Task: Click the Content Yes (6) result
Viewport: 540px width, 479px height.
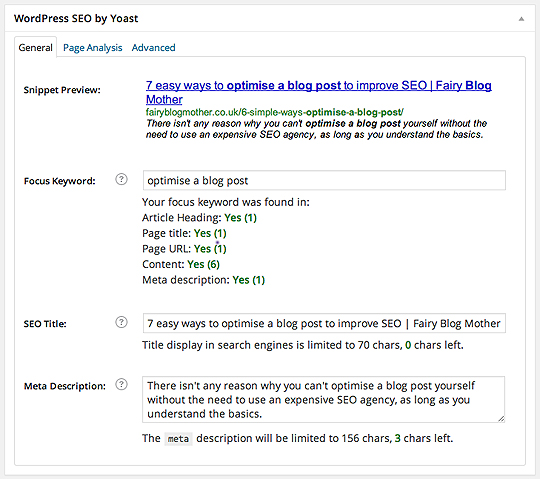Action: pyautogui.click(x=203, y=264)
